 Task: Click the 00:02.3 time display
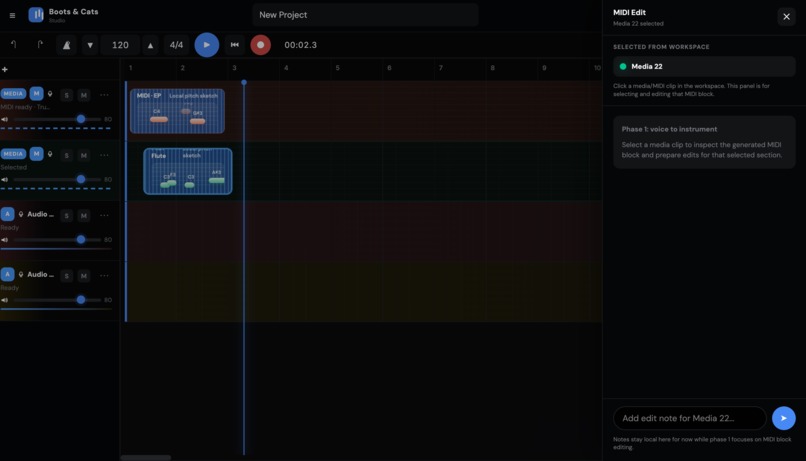tap(300, 45)
